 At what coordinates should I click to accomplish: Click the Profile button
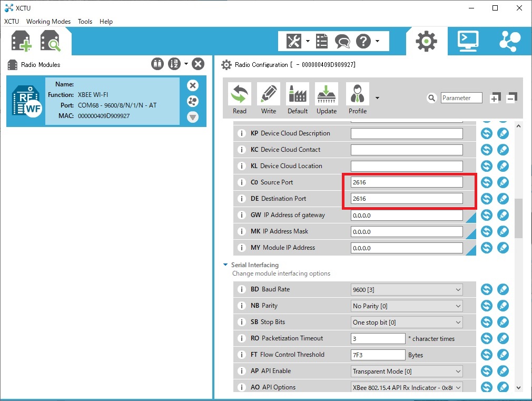tap(358, 99)
